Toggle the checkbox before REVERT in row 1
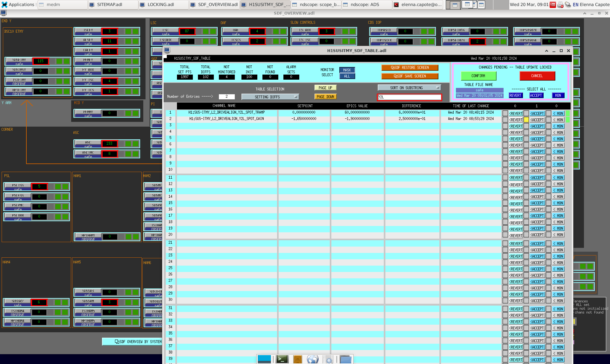The width and height of the screenshot is (610, 364). (505, 113)
